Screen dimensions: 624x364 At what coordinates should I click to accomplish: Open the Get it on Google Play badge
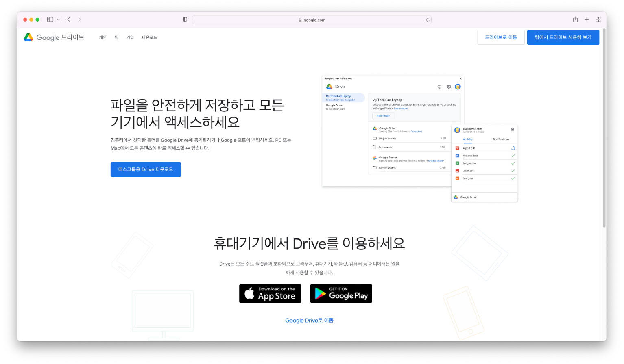[341, 293]
